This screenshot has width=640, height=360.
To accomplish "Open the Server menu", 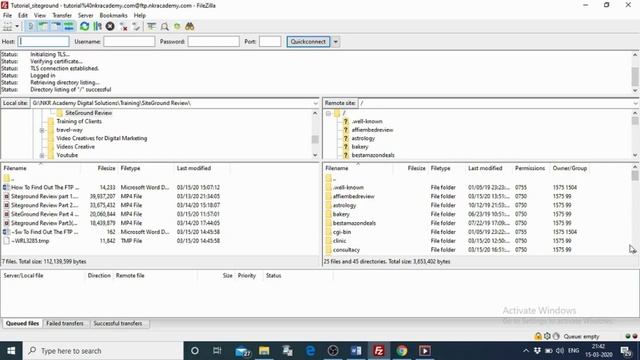I will point(85,16).
